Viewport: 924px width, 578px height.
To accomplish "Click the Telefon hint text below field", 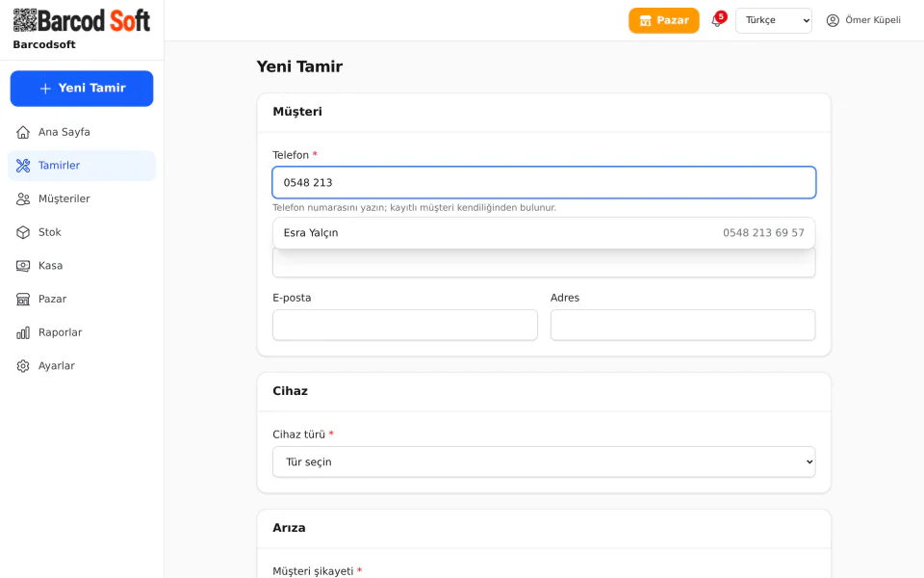I will click(414, 208).
